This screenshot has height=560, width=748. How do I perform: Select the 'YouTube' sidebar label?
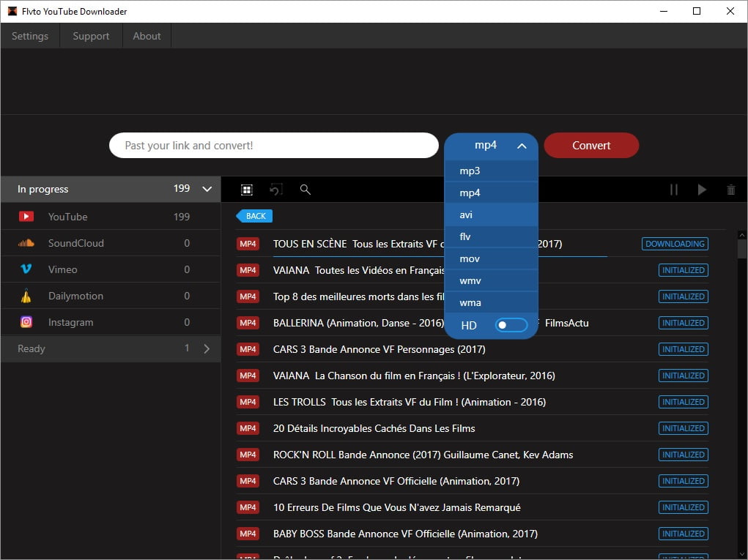coord(67,217)
